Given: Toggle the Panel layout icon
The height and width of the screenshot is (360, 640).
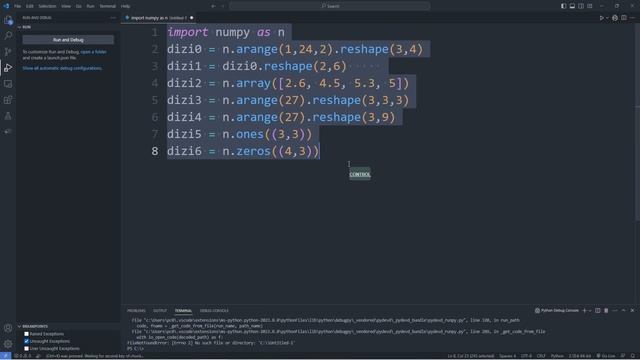Looking at the screenshot, I should [x=572, y=6].
